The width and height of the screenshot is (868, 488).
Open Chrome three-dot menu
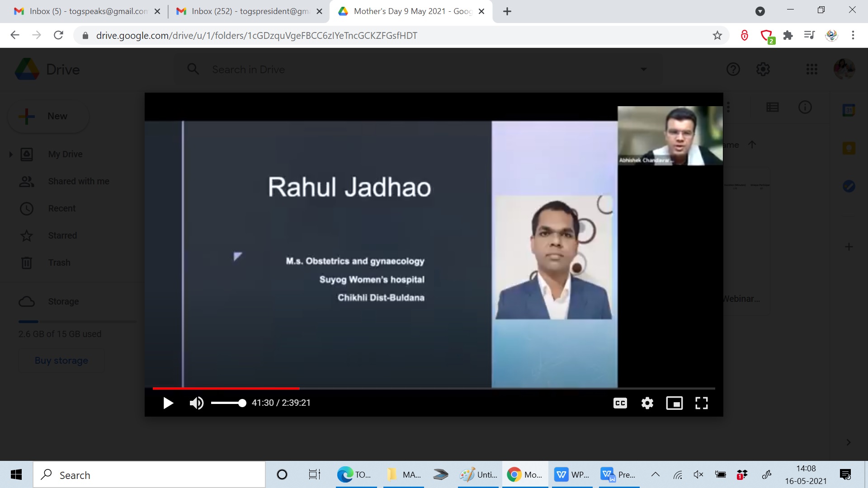[x=853, y=35]
